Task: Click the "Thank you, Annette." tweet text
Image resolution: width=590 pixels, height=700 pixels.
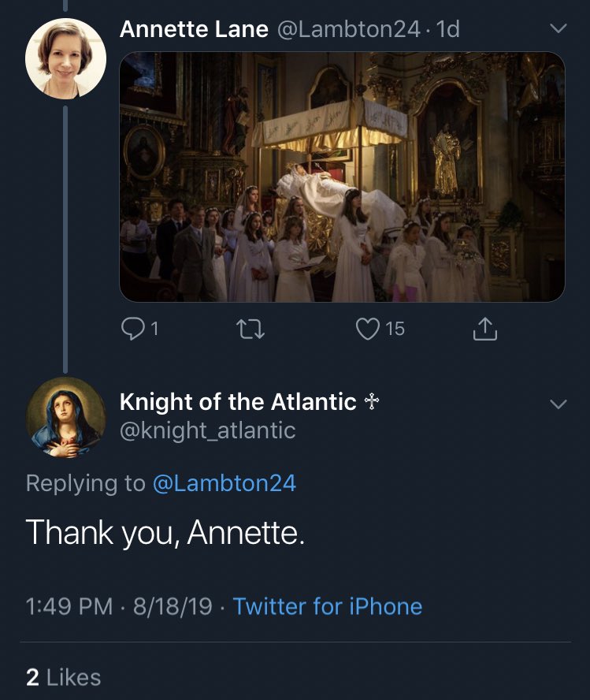Action: click(165, 534)
